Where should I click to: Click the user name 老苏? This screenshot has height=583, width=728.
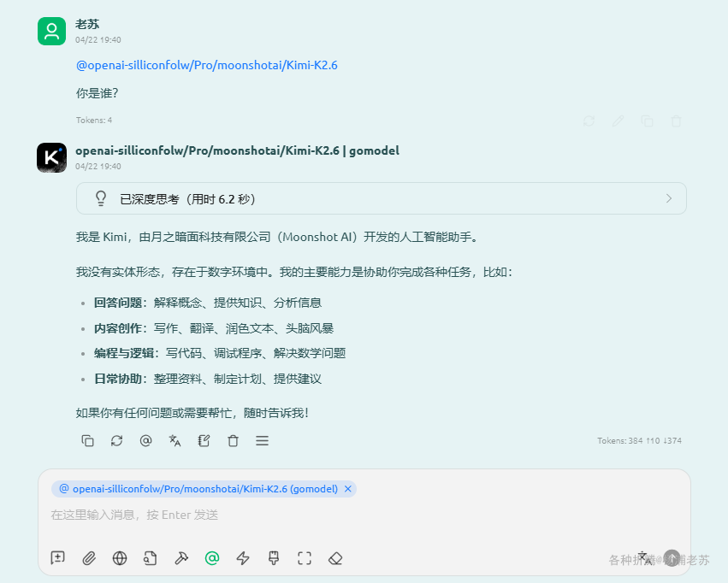(x=87, y=24)
